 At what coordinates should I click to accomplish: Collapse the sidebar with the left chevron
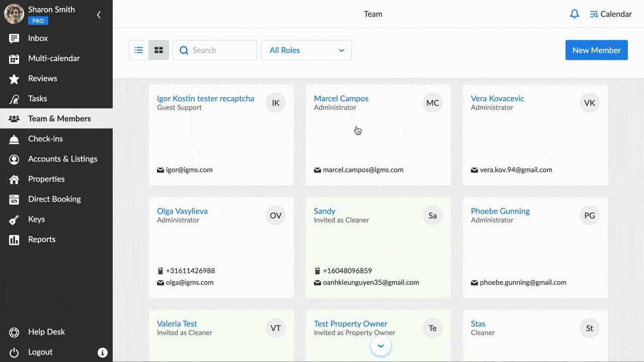[99, 15]
